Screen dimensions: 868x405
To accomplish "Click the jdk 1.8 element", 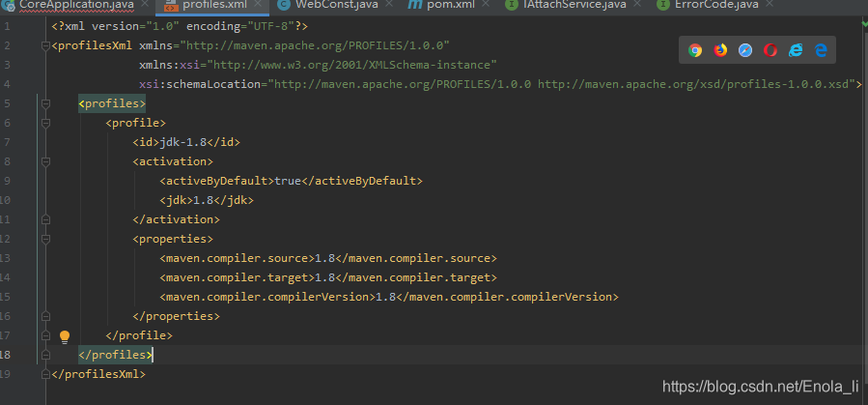I will [207, 200].
